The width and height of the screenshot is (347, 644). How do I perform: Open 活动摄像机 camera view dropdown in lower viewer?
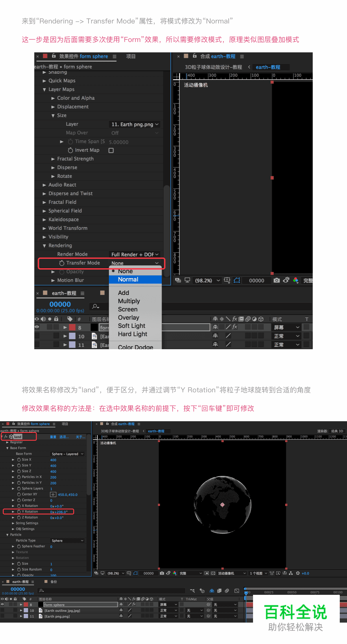232,573
